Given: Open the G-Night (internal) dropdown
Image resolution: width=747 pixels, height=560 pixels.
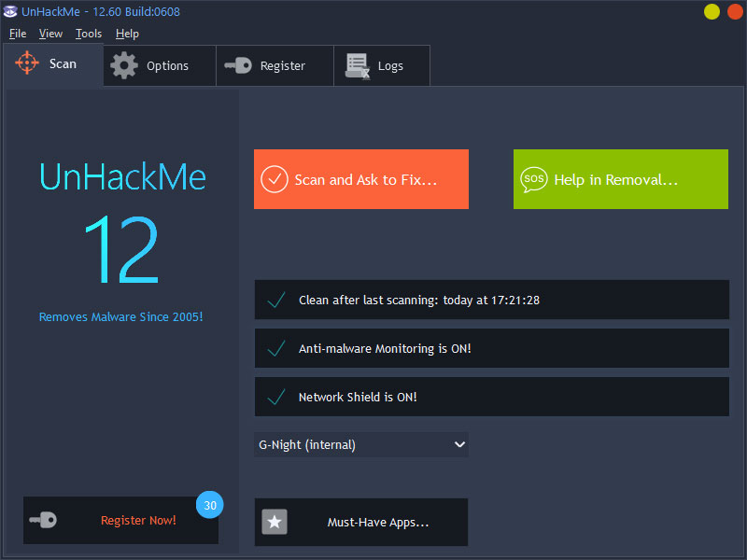Looking at the screenshot, I should (x=361, y=444).
